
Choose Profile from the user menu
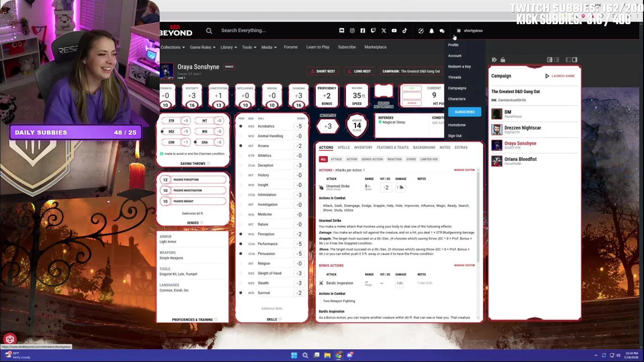(453, 45)
